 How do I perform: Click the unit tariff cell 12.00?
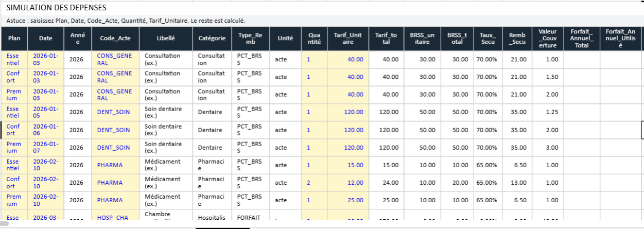click(x=348, y=182)
